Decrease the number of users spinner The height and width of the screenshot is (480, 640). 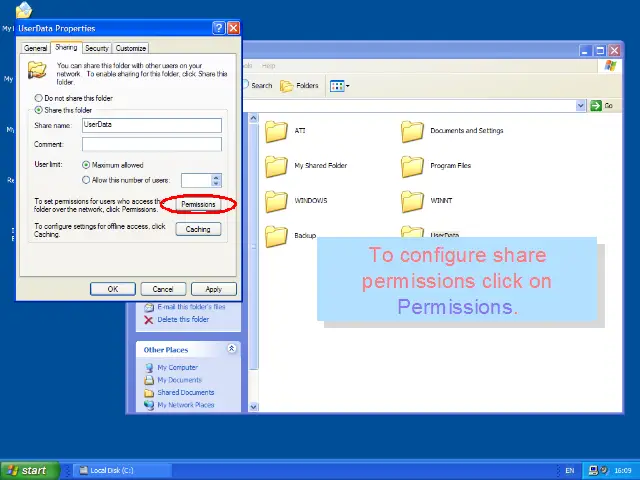coord(216,183)
